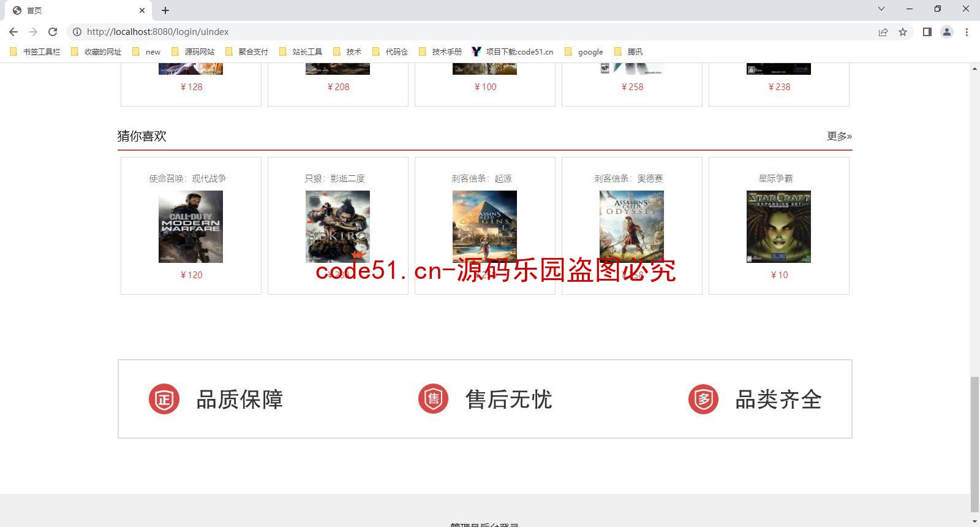
Task: Open 聚合支付 bookmark folder
Action: [x=247, y=52]
